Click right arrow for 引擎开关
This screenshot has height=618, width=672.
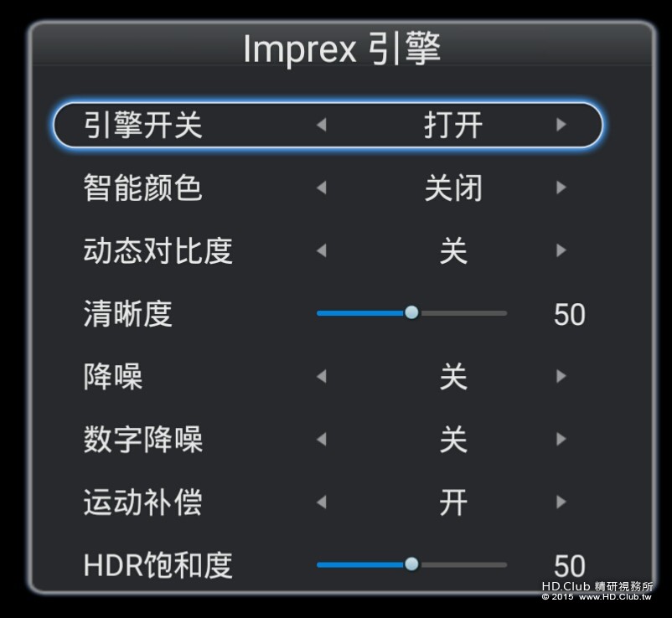(x=561, y=126)
